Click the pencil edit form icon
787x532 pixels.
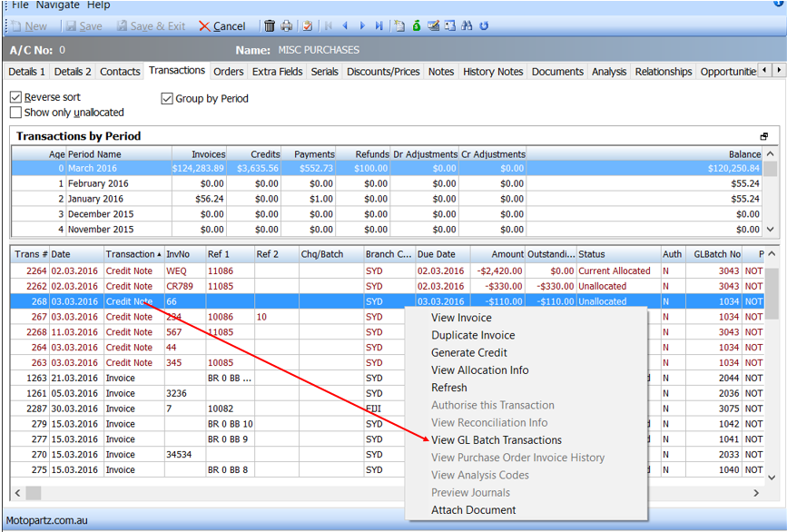pyautogui.click(x=433, y=25)
